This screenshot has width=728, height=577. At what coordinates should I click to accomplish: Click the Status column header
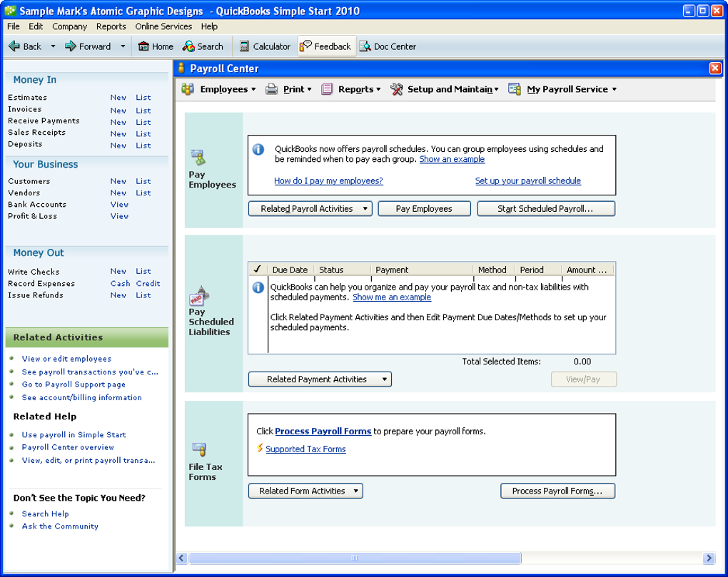tap(343, 270)
